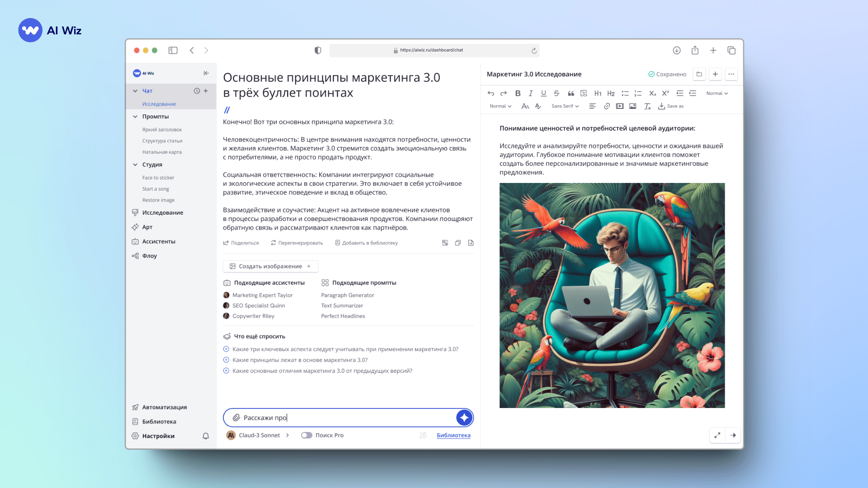
Task: Collapse the Чат section chevron
Action: [x=135, y=91]
